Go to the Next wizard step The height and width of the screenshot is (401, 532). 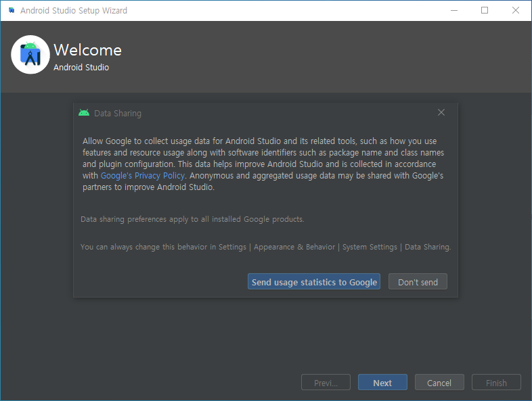[x=382, y=382]
